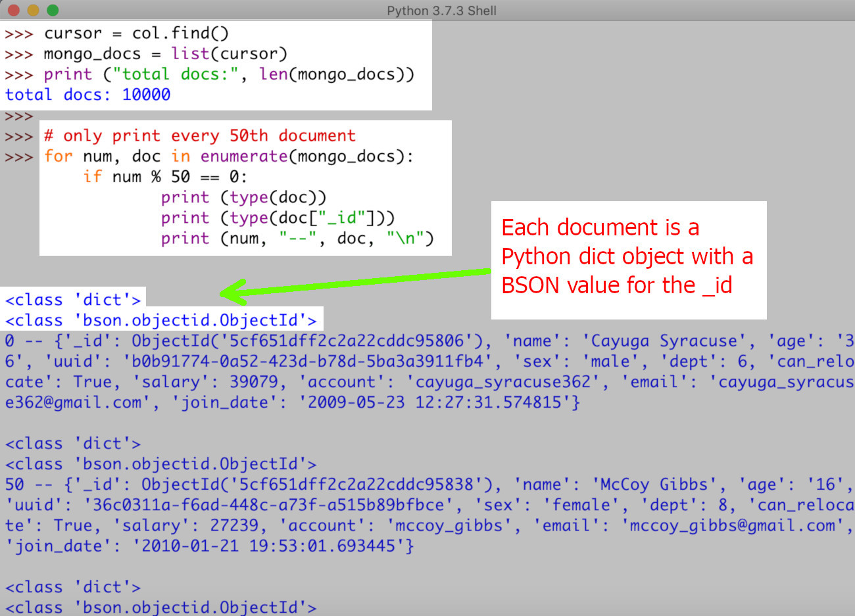855x616 pixels.
Task: Select the cursor = col.find() line
Action: pos(132,33)
